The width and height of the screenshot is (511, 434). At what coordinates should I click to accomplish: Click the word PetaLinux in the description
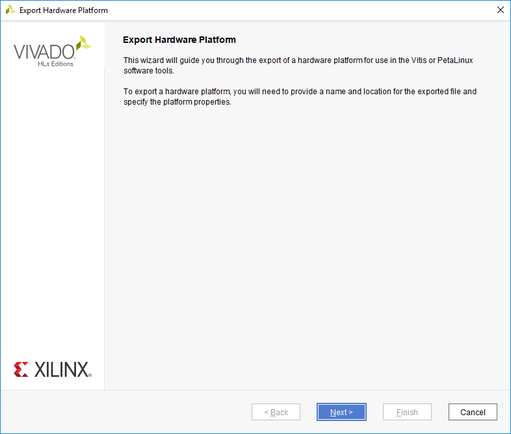pos(455,60)
